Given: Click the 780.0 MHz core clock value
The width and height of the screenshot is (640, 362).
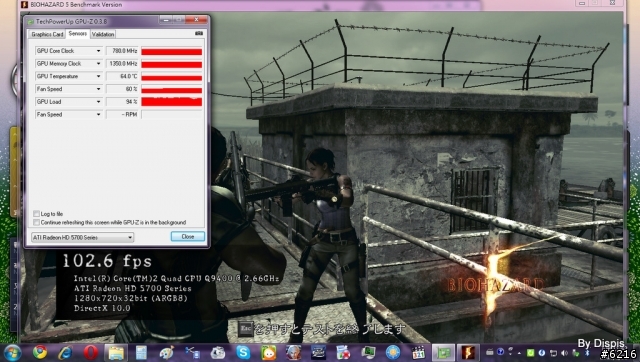Looking at the screenshot, I should 124,51.
